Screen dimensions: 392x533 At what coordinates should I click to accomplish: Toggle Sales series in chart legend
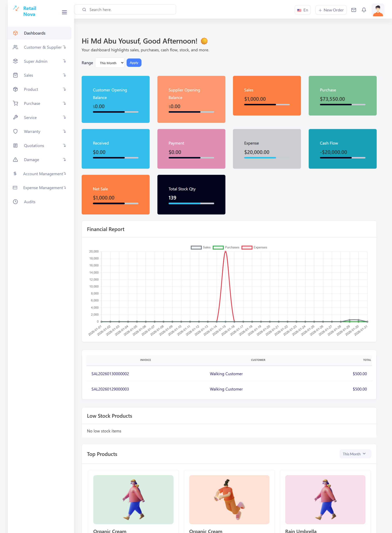(x=200, y=247)
